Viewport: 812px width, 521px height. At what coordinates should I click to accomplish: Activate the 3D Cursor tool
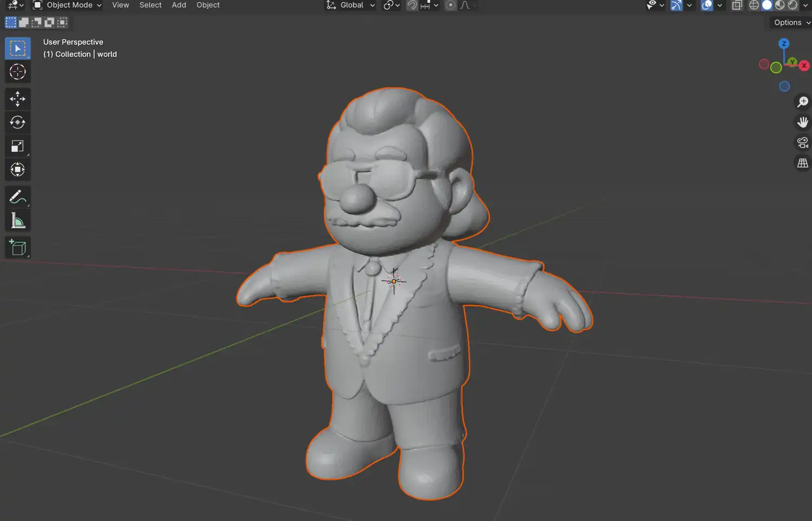click(x=18, y=72)
